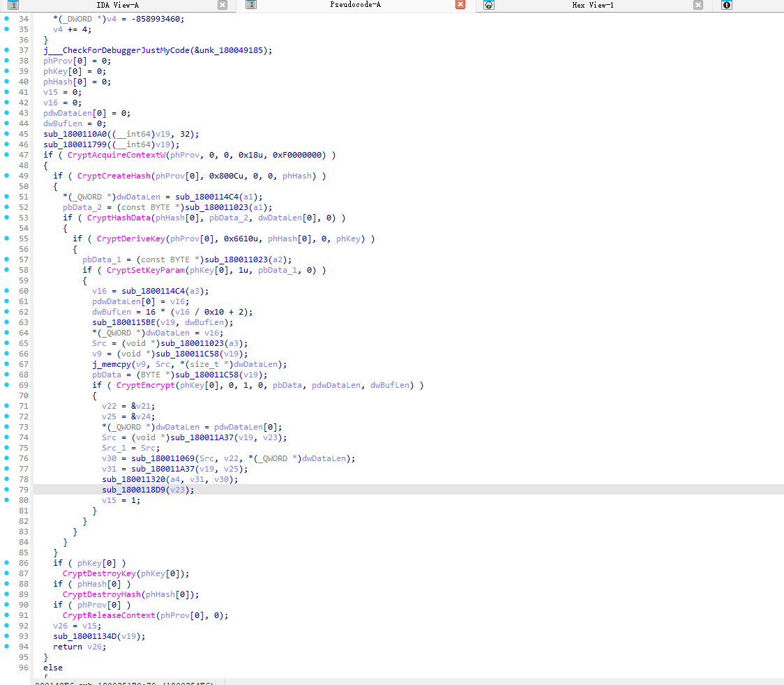Click the circled info icon on the rightmost tab
This screenshot has width=784, height=685.
[x=725, y=6]
